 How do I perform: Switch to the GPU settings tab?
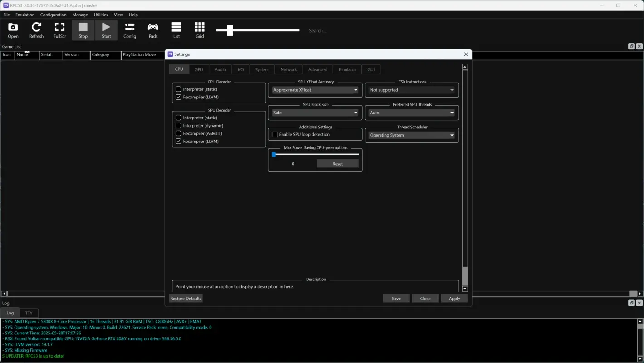pyautogui.click(x=199, y=69)
